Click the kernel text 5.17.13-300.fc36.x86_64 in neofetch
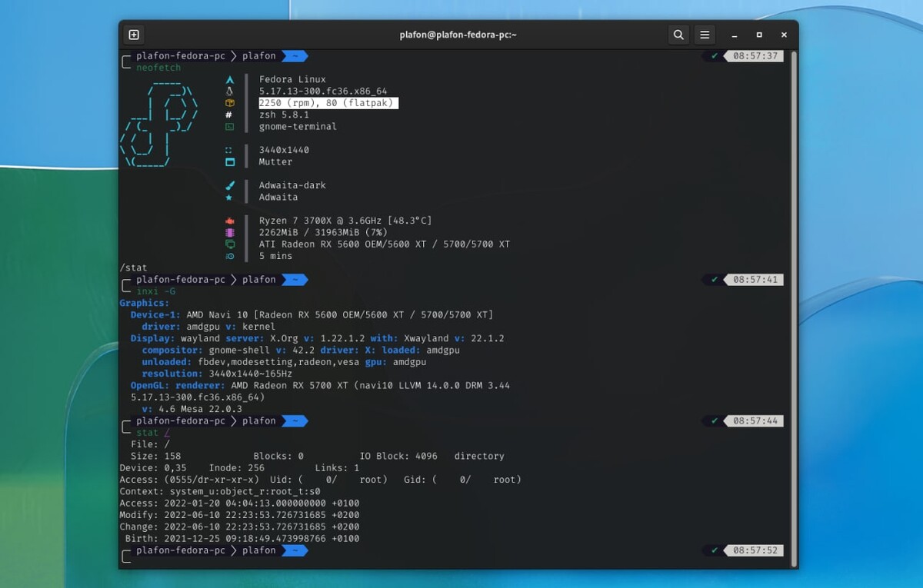923x588 pixels. (x=323, y=91)
